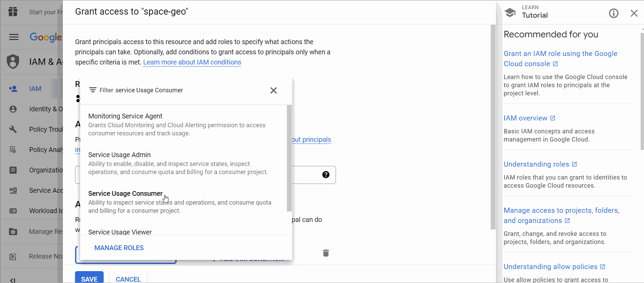Click MANAGE ROLES in the dropdown
Image resolution: width=644 pixels, height=283 pixels.
click(x=119, y=248)
